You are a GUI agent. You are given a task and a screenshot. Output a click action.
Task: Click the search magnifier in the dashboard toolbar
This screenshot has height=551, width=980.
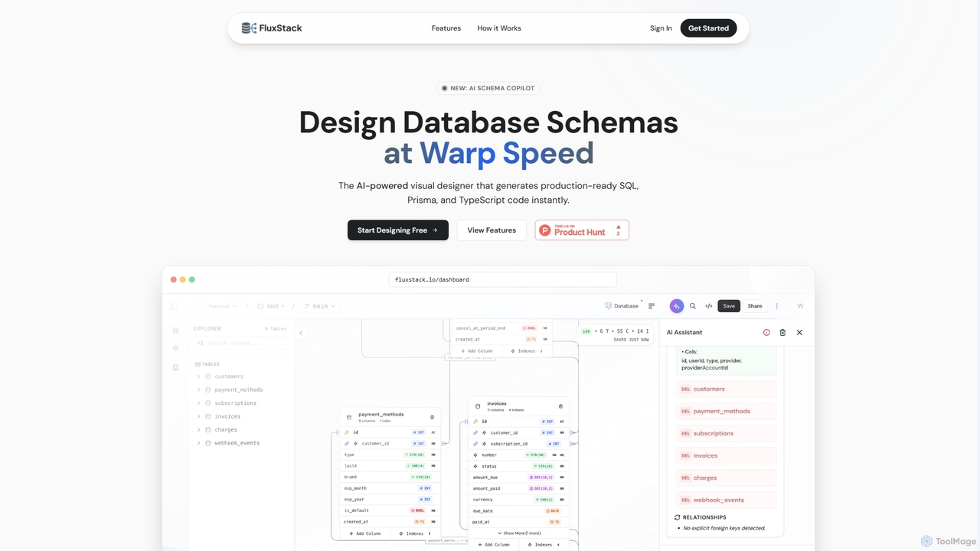[693, 306]
